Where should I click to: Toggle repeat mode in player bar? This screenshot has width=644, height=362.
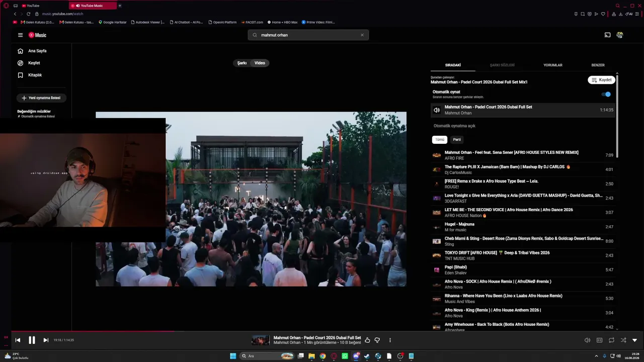point(611,340)
